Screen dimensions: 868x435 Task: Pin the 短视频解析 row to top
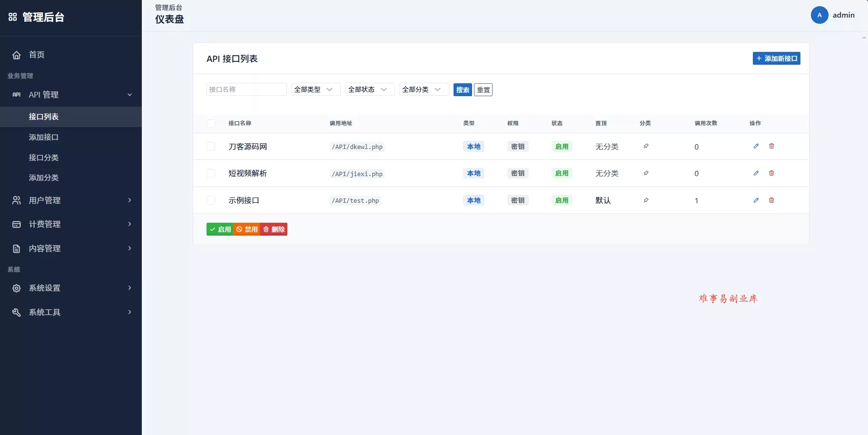646,173
